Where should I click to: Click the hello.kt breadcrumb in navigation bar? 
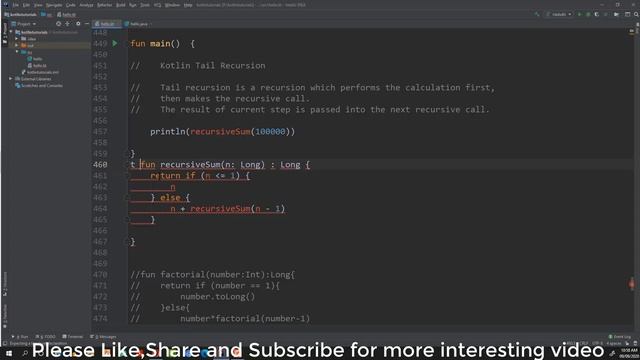tap(67, 15)
